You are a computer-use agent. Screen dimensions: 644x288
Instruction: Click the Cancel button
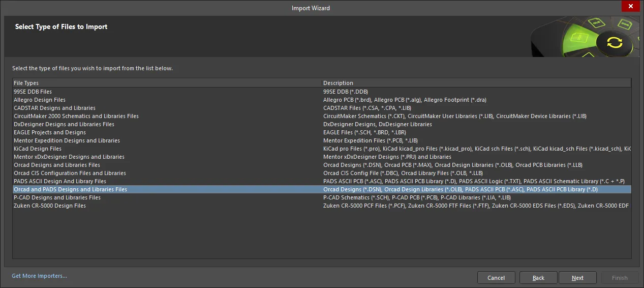pos(496,278)
